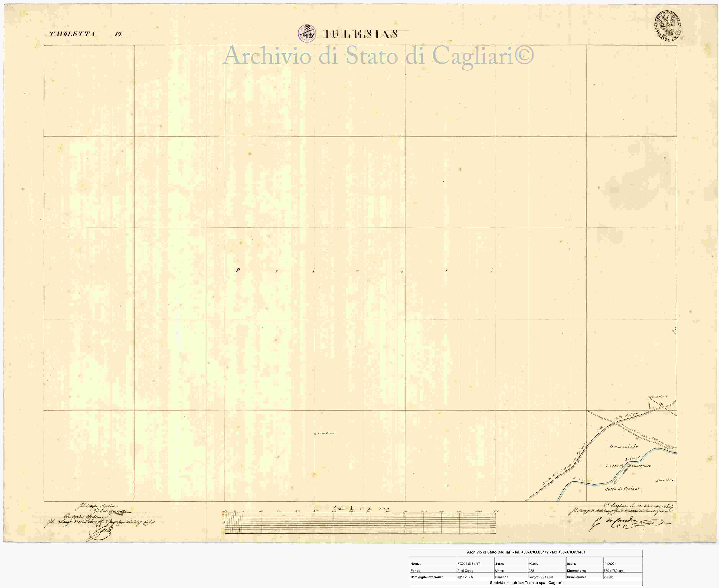The image size is (719, 588).
Task: Click the '1000' mark on scale bar
Action: point(424,511)
